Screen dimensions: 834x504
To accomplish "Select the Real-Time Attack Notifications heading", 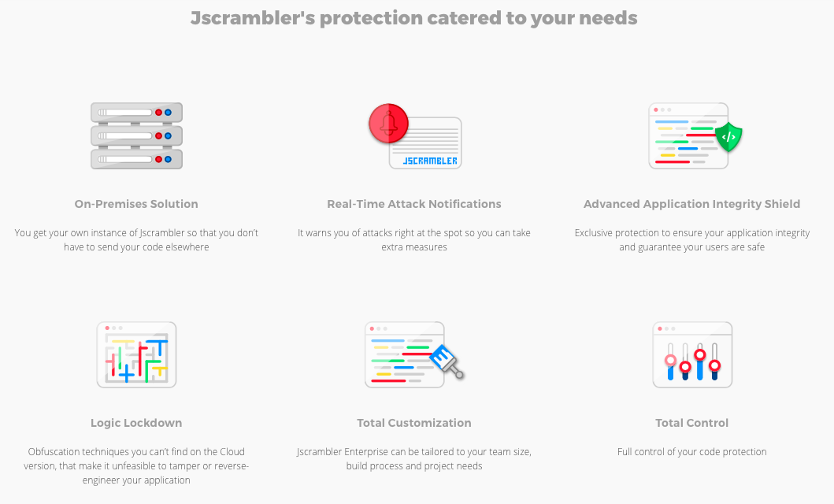I will (x=414, y=204).
